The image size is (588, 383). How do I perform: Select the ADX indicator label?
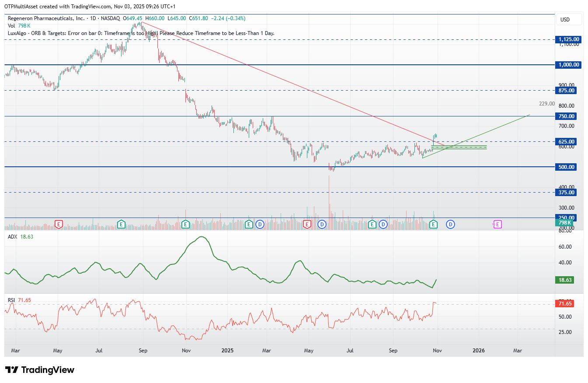tap(12, 237)
